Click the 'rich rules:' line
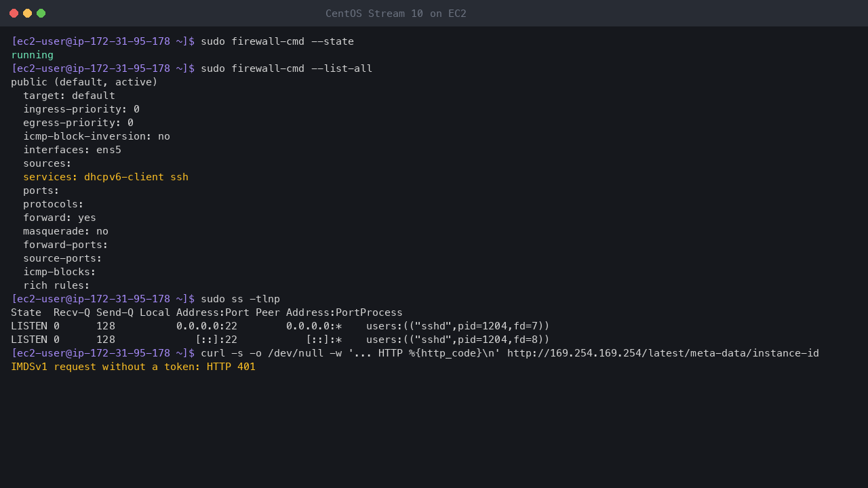868x488 pixels. point(56,285)
